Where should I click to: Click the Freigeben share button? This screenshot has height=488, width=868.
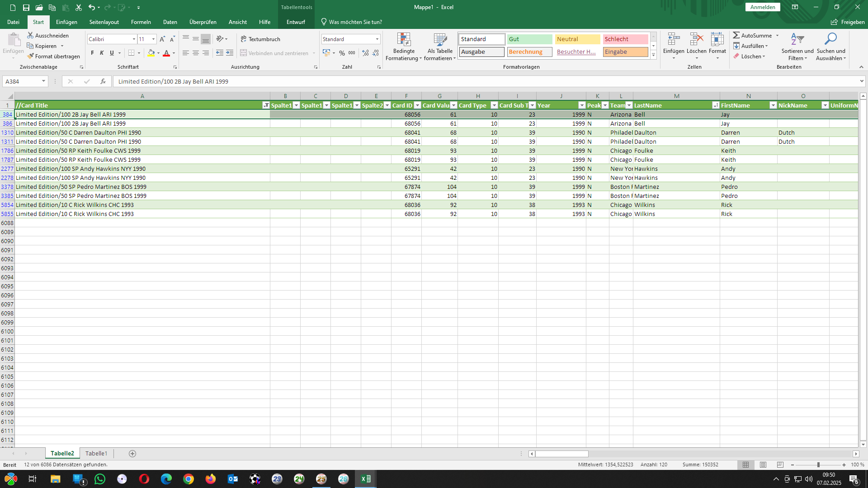tap(848, 22)
